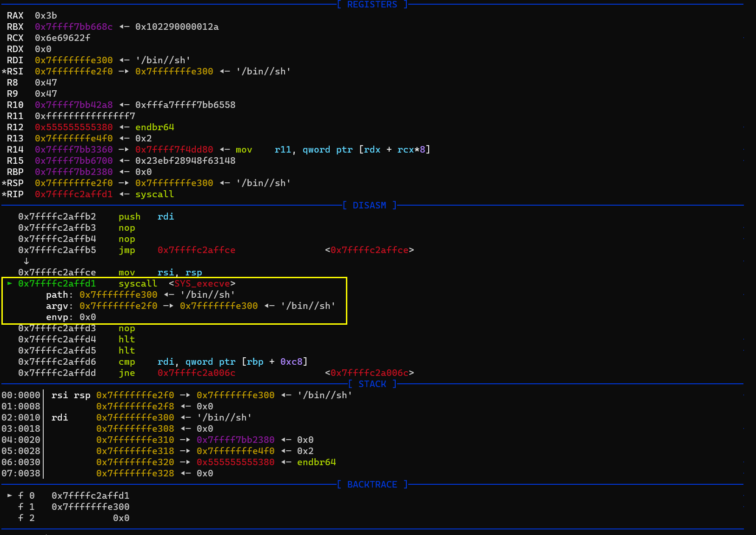Screen dimensions: 756x535
Task: Click the asterisk next to RSI register
Action: pyautogui.click(x=4, y=71)
